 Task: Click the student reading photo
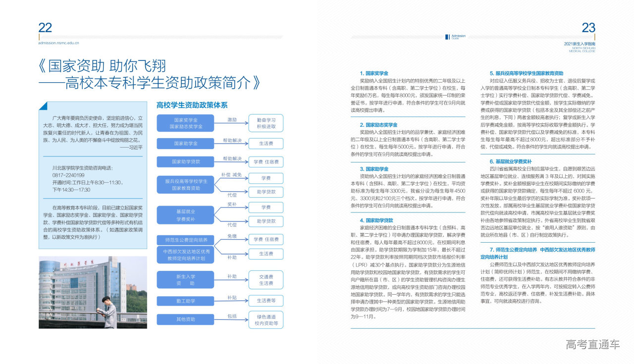pos(93,292)
